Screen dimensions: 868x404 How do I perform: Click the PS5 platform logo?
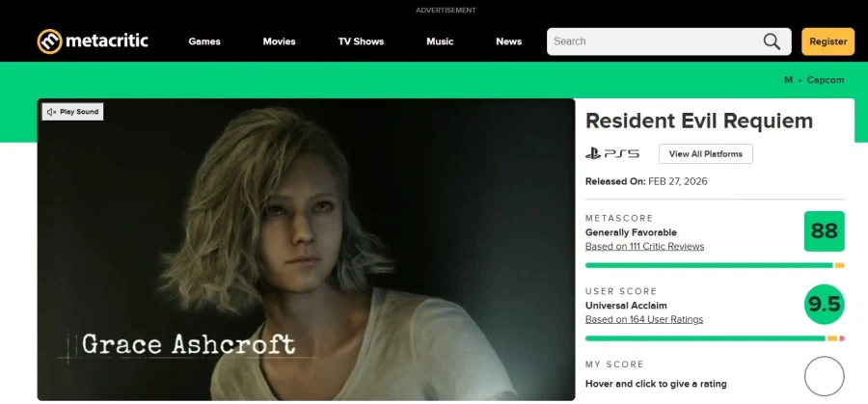point(612,154)
